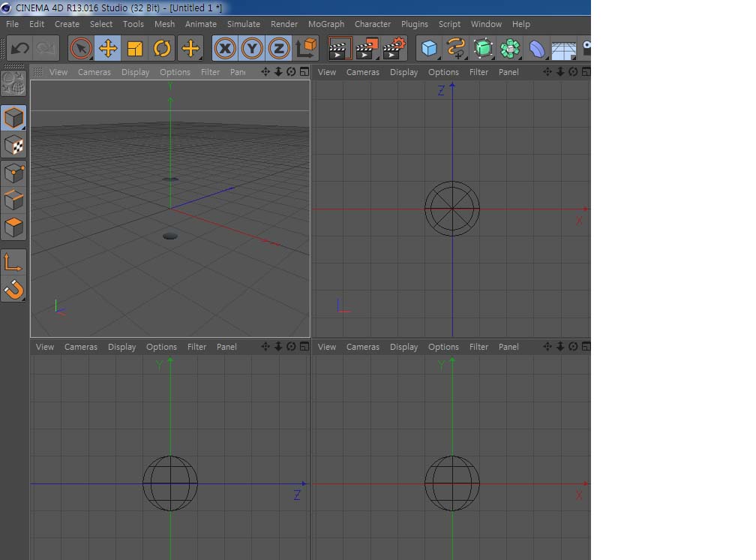756x560 pixels.
Task: Open Render Settings with the gear clapperboard
Action: [394, 48]
